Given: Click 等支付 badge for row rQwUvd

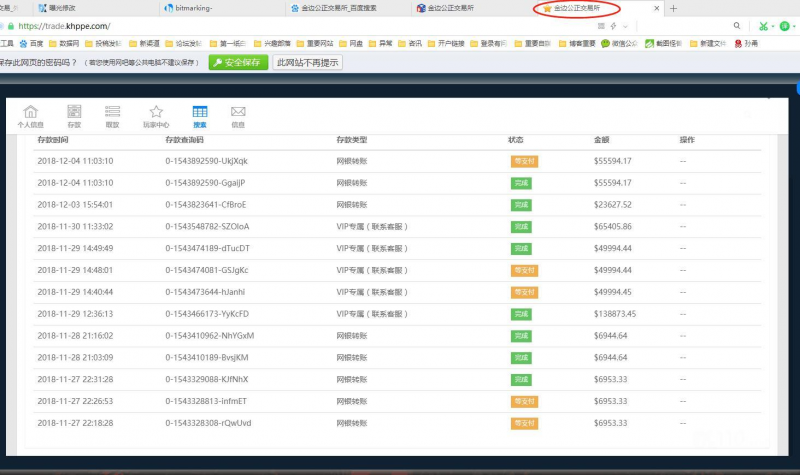Looking at the screenshot, I should [524, 423].
